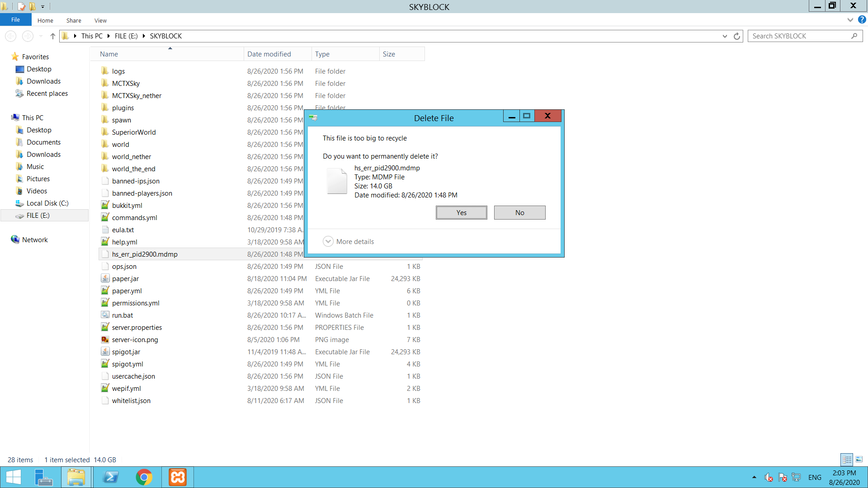Launch PowerShell from the taskbar
The width and height of the screenshot is (868, 488).
pyautogui.click(x=110, y=477)
